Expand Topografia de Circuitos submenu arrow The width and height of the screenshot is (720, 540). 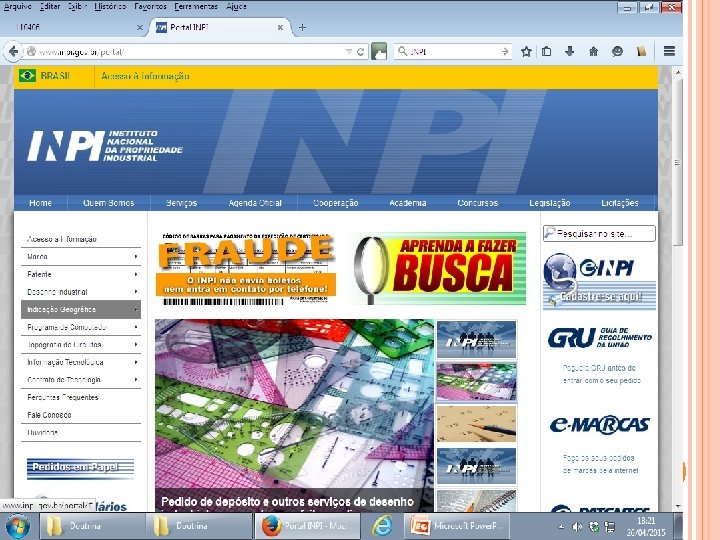(136, 344)
